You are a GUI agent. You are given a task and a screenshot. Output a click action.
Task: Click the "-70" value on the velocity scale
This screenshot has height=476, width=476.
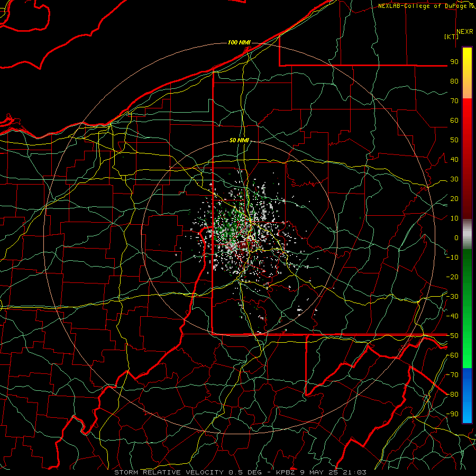452,375
